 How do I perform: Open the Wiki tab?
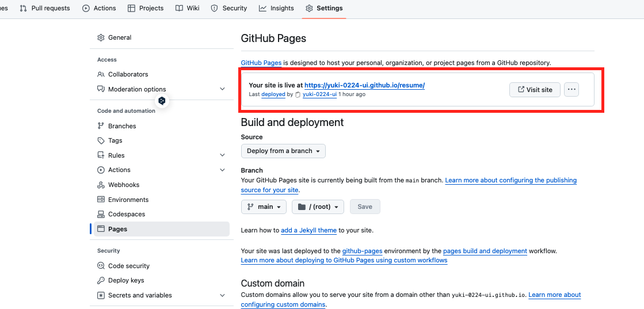(187, 8)
